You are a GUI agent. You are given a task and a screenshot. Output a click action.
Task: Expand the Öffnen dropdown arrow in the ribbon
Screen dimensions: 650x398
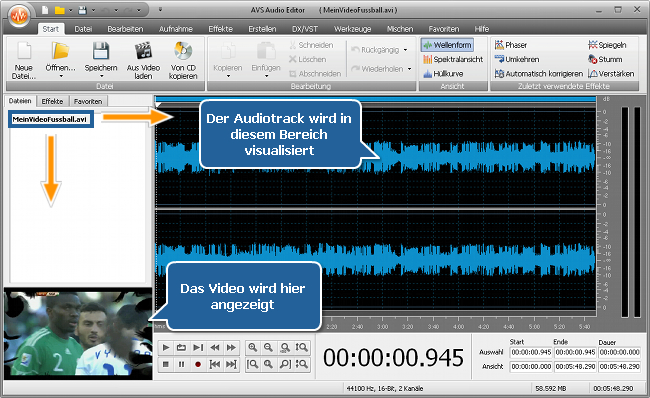pyautogui.click(x=61, y=76)
